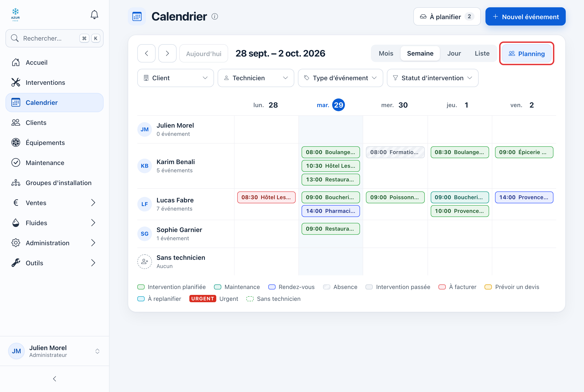Open the Type d'événement filter dropdown
Image resolution: width=584 pixels, height=392 pixels.
tap(340, 78)
